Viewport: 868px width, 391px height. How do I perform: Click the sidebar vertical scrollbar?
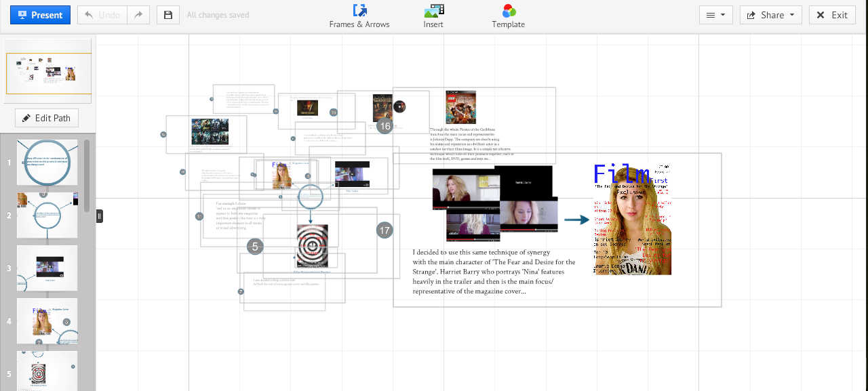(87, 176)
